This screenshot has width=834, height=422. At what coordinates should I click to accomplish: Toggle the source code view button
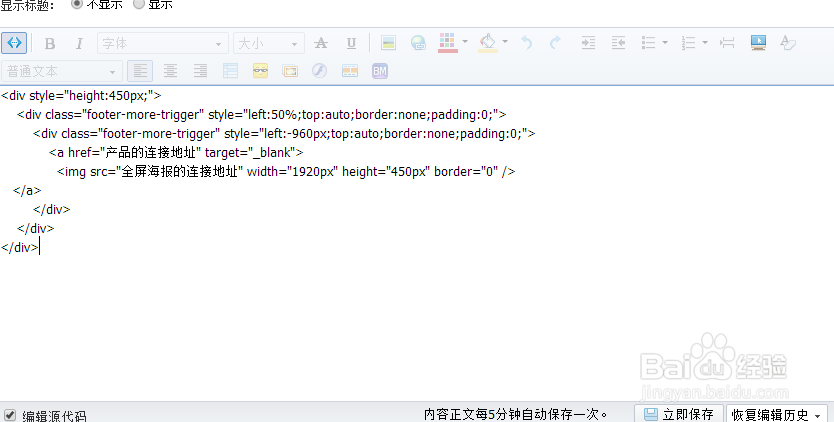pos(14,43)
